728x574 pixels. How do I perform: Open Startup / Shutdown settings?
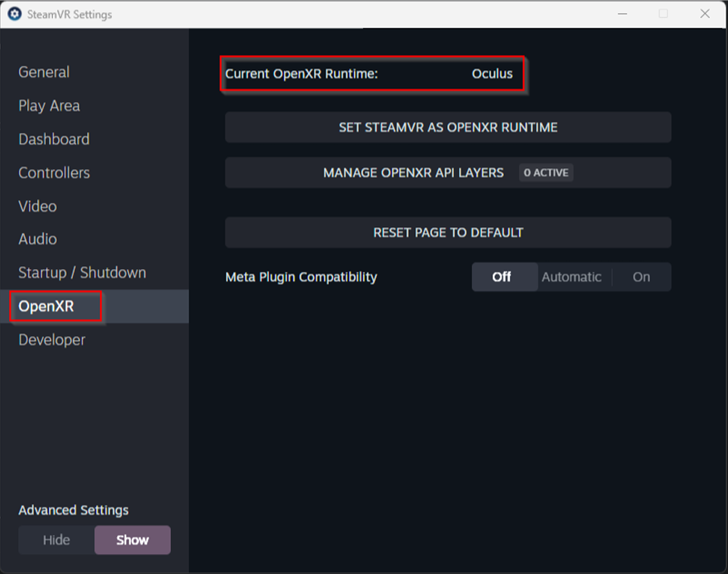[x=82, y=272]
